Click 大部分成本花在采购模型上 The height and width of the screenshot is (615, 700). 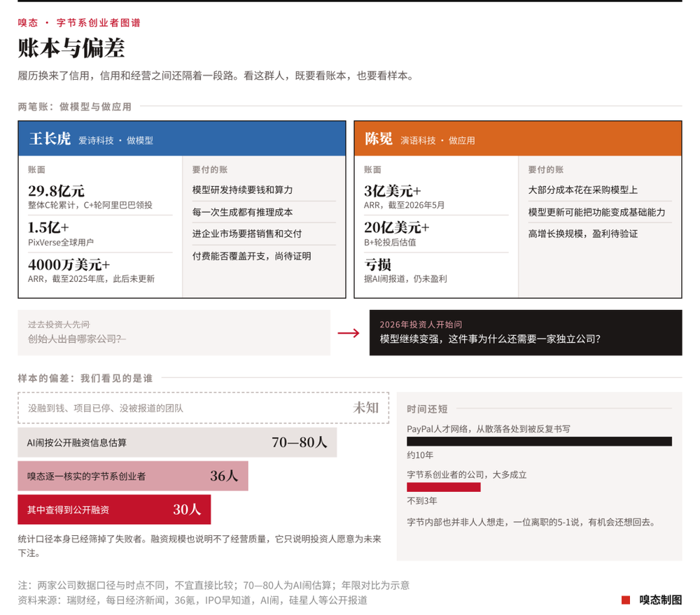[582, 190]
